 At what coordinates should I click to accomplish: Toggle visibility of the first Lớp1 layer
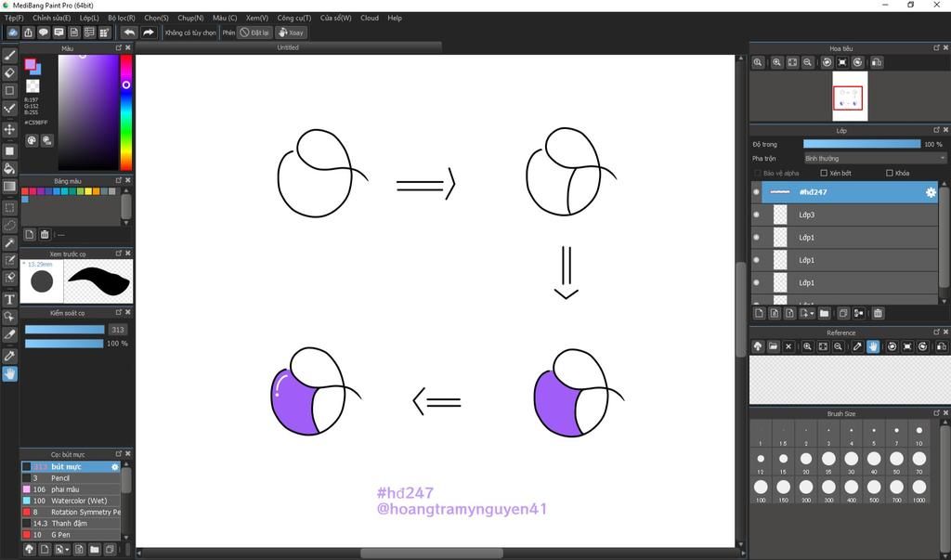tap(756, 237)
